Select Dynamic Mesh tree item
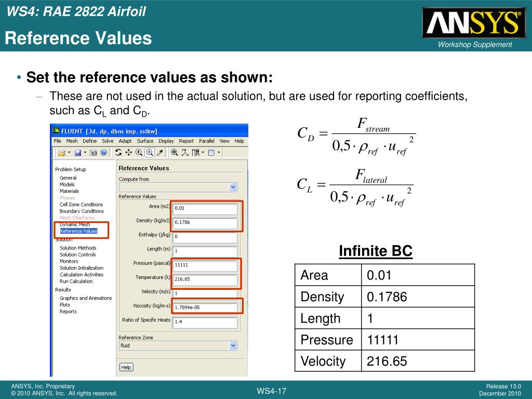Screen dimensions: 532x399 click(75, 224)
